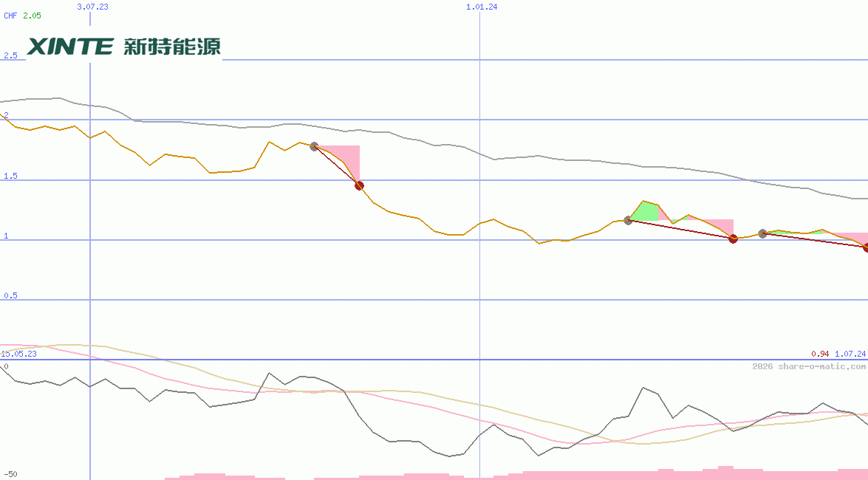Click the red marker ending the second red trend line

pos(734,239)
